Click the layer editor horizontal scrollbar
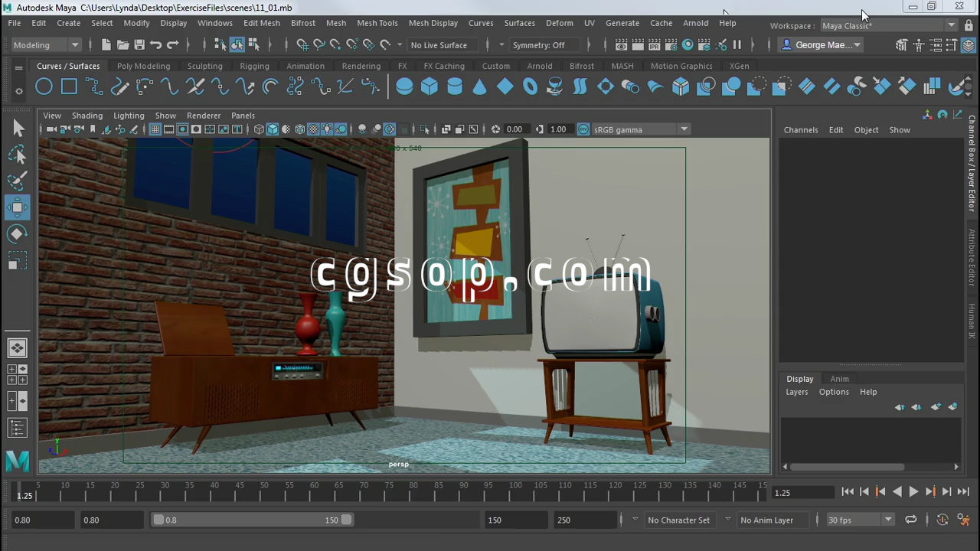Image resolution: width=980 pixels, height=551 pixels. coord(848,467)
